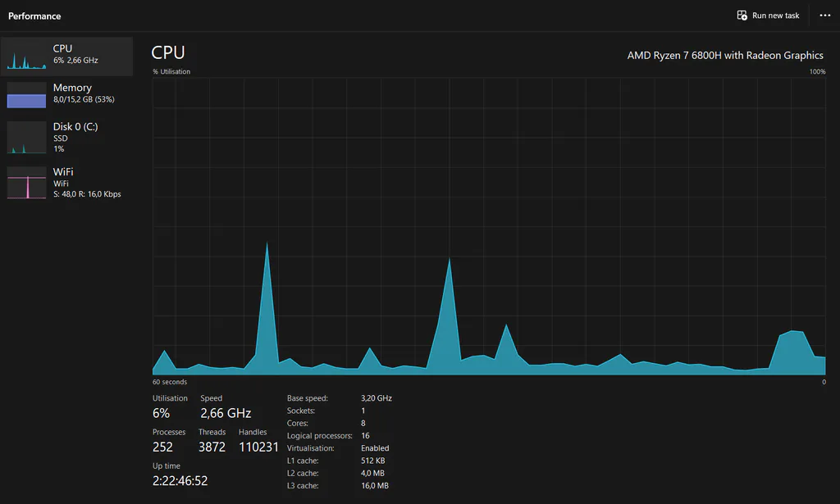Select the Disk 0 (C:) activity thumbnail
Screen dimensions: 840x504
[x=26, y=138]
